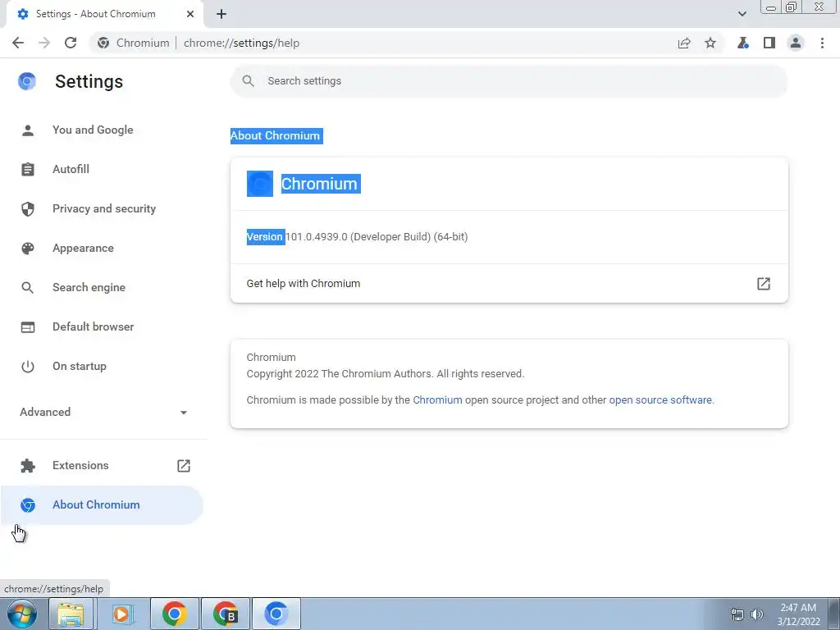The height and width of the screenshot is (630, 840).
Task: Click the Extensions external-link icon
Action: [184, 466]
